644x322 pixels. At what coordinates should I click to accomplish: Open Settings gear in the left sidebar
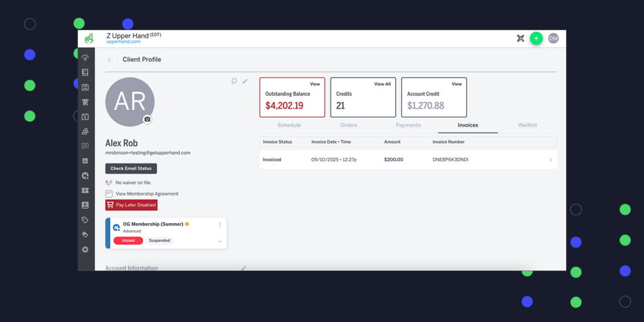click(x=85, y=250)
